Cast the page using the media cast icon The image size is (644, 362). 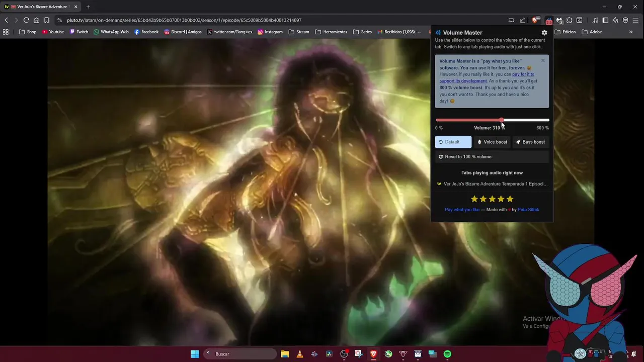pos(511,20)
